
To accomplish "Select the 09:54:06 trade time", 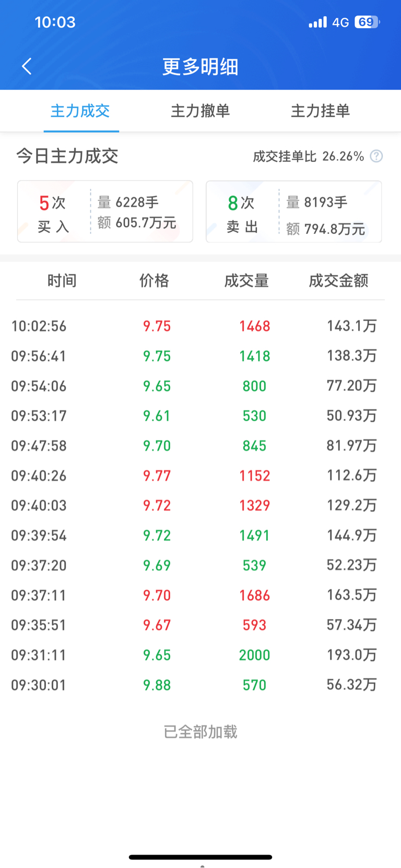I will coord(39,386).
